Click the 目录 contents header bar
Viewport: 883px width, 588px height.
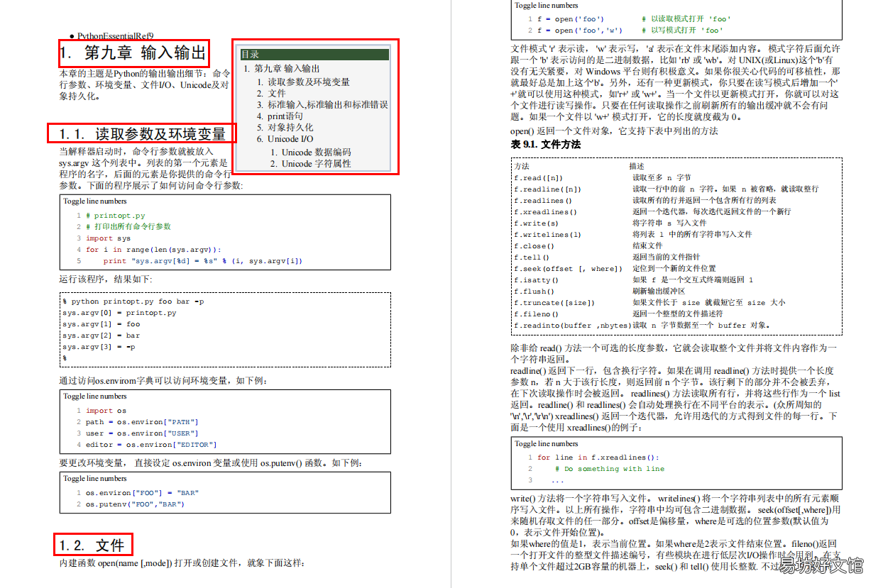(x=314, y=55)
